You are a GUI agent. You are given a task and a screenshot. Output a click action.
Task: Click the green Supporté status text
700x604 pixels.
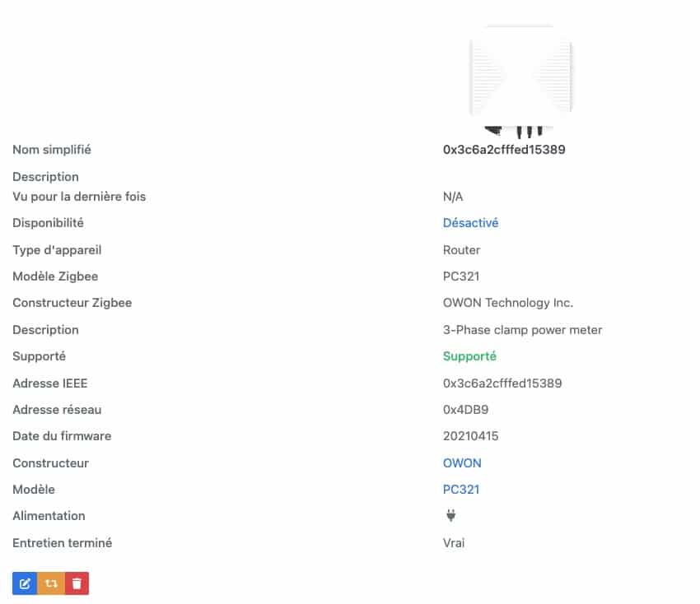pos(469,356)
